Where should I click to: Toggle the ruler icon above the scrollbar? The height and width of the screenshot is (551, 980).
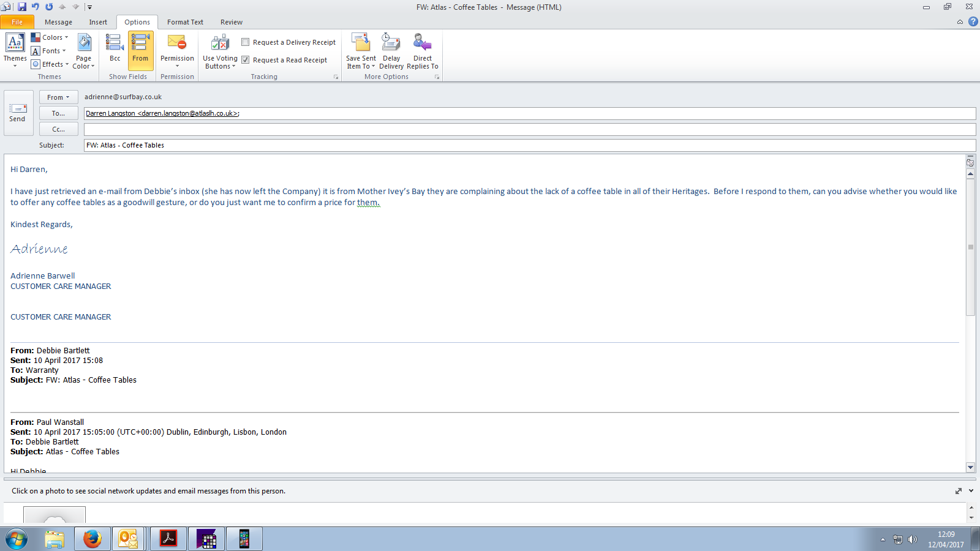[x=970, y=162]
